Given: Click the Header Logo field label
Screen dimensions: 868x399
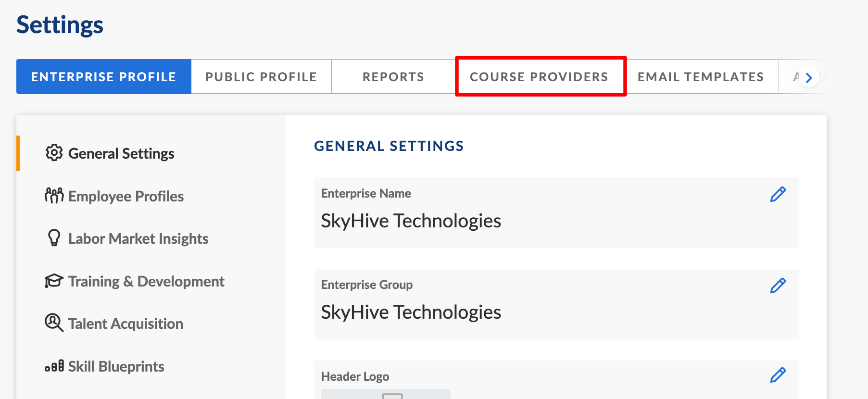Looking at the screenshot, I should (355, 376).
